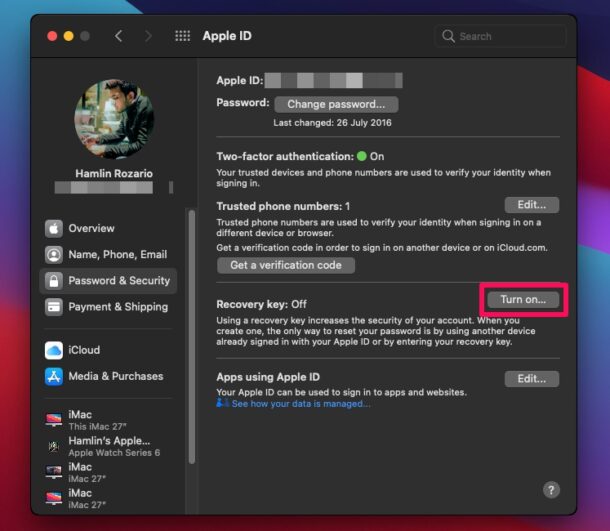Click the sidebar vertical scrollbar
The height and width of the screenshot is (531, 610).
pyautogui.click(x=191, y=336)
